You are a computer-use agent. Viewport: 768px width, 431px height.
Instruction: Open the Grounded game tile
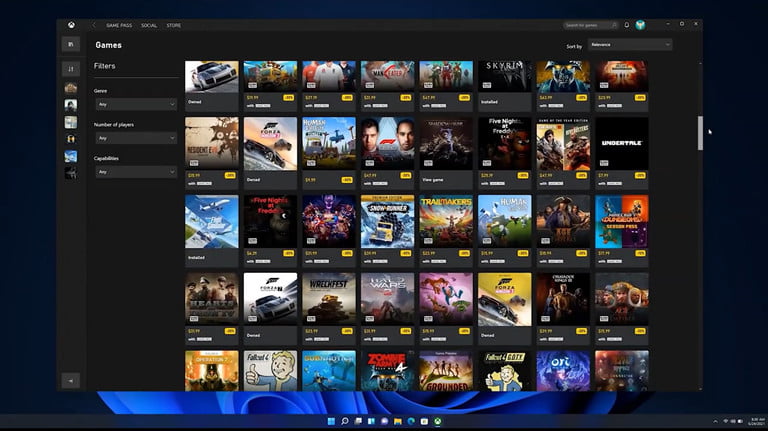[446, 371]
